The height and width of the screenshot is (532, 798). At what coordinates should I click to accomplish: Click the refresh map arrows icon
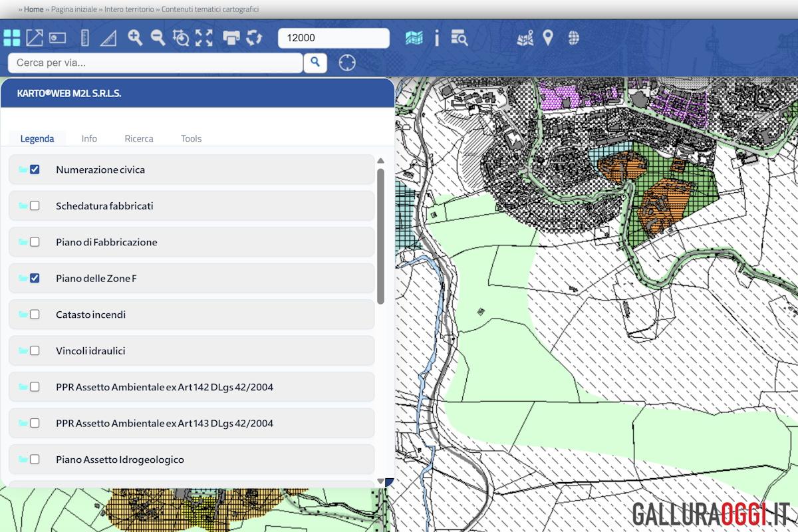click(x=254, y=38)
